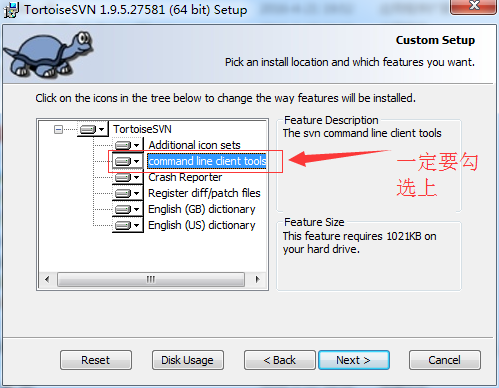
Task: Open the TortoiseSVN root feature install dropdown
Action: 93,129
